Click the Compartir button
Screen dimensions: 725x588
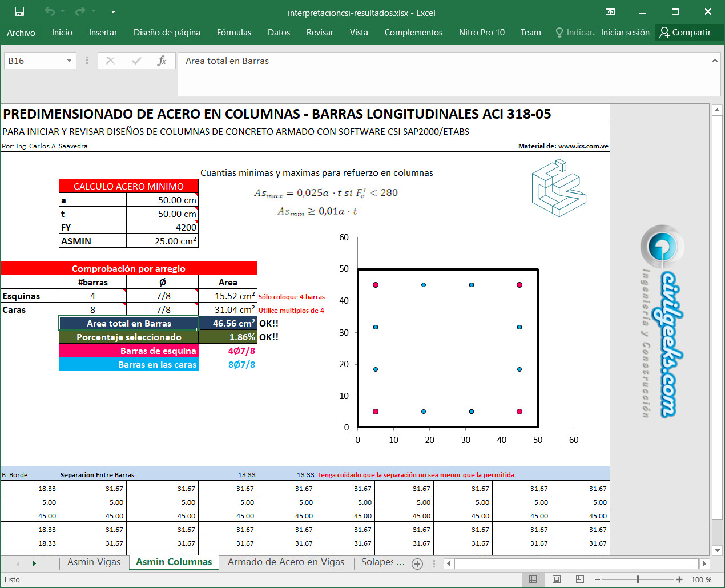tap(686, 33)
